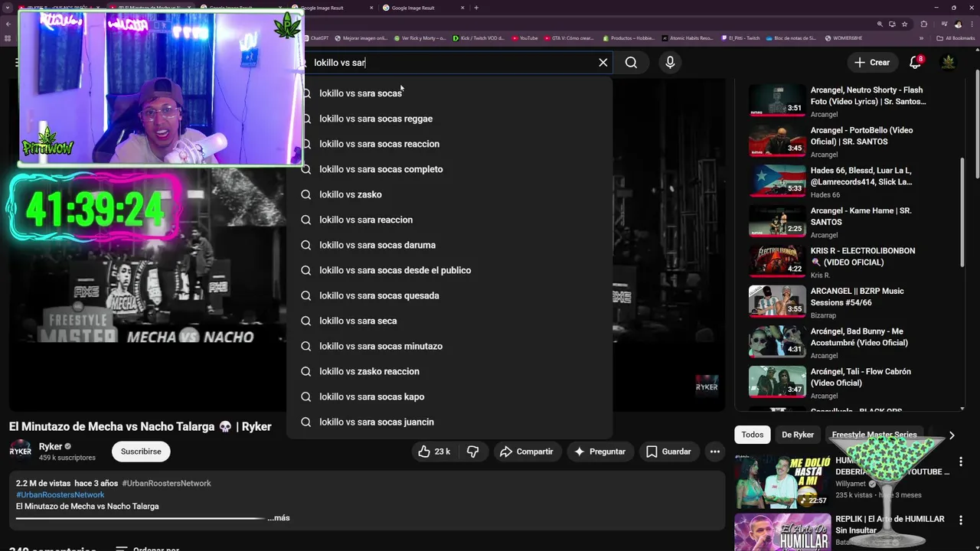Open Arcángel Tali Flow Cabrón video
Image resolution: width=980 pixels, height=551 pixels.
tap(861, 377)
